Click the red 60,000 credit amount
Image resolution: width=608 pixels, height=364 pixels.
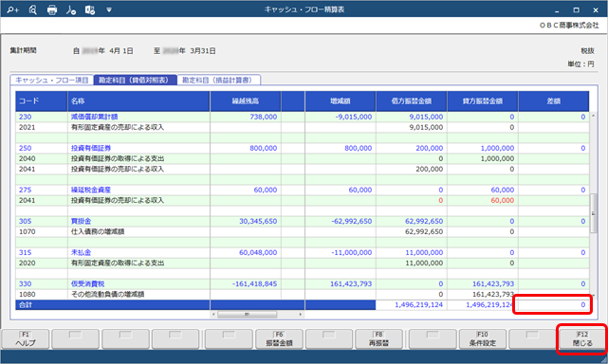(x=503, y=200)
